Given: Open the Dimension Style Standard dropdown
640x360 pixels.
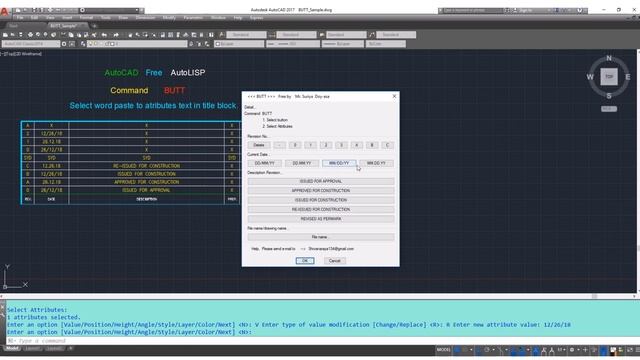Looking at the screenshot, I should point(296,35).
